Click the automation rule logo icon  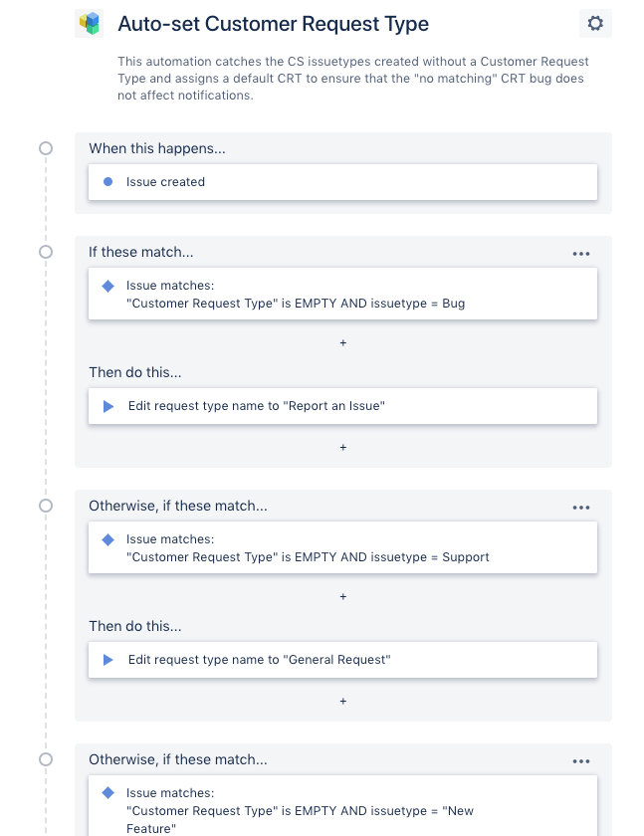click(90, 24)
